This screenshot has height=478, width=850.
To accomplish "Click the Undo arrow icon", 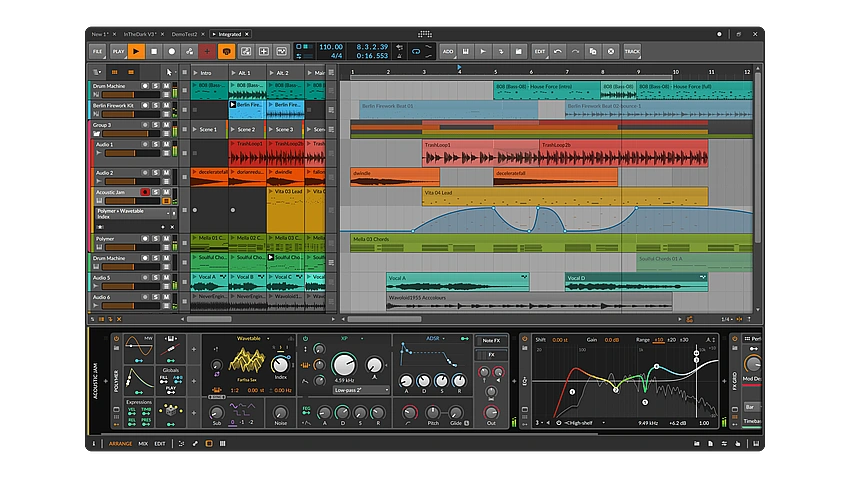I will pyautogui.click(x=558, y=51).
